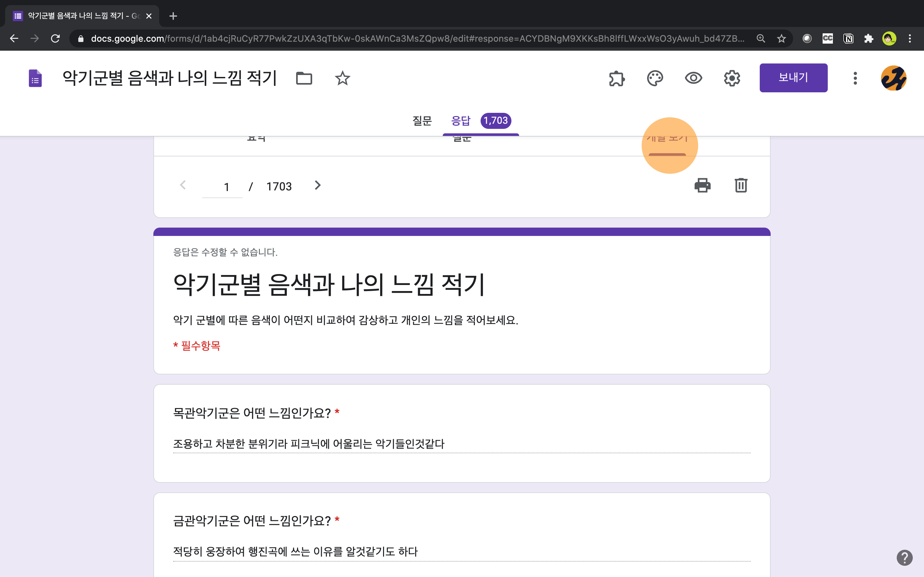This screenshot has height=577, width=924.
Task: Open the form settings gear
Action: pos(732,78)
